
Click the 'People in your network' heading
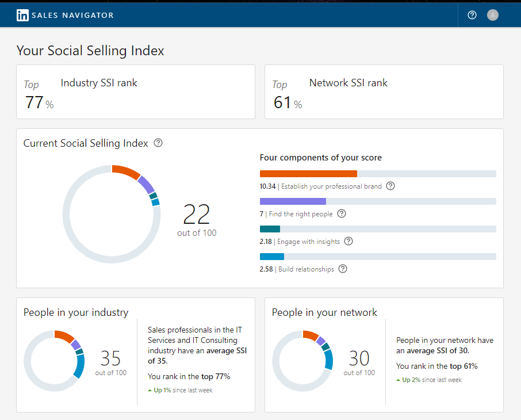pyautogui.click(x=324, y=312)
